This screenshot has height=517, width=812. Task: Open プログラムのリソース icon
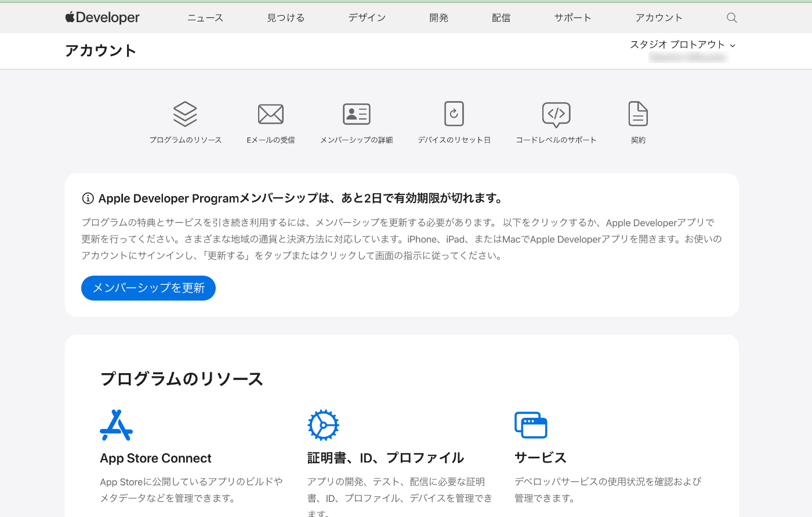[x=184, y=114]
